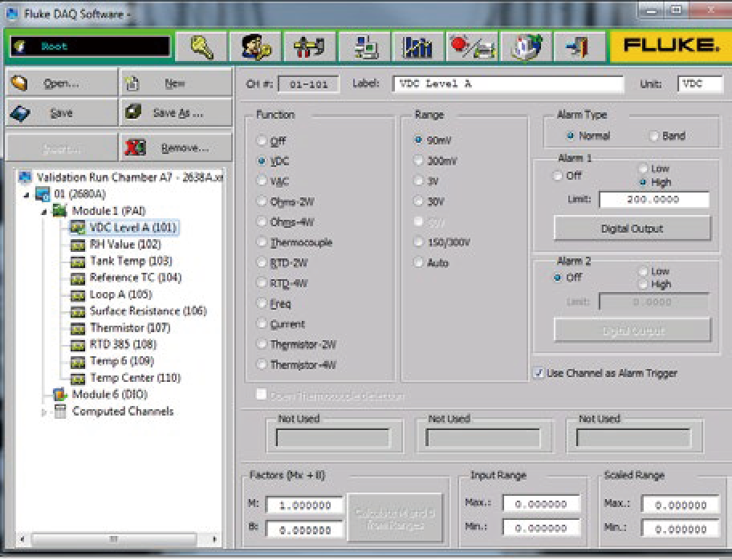The width and height of the screenshot is (732, 560).
Task: Collapse the Module 1 (PAI) node
Action: coord(44,212)
